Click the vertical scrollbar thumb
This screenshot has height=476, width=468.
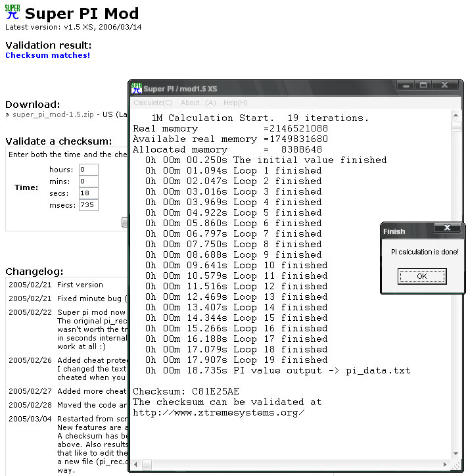click(456, 126)
